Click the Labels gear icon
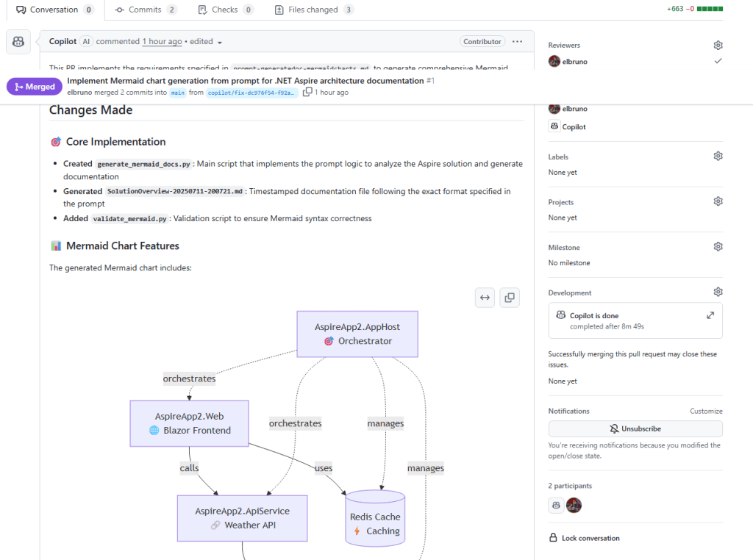This screenshot has height=560, width=753. point(718,157)
